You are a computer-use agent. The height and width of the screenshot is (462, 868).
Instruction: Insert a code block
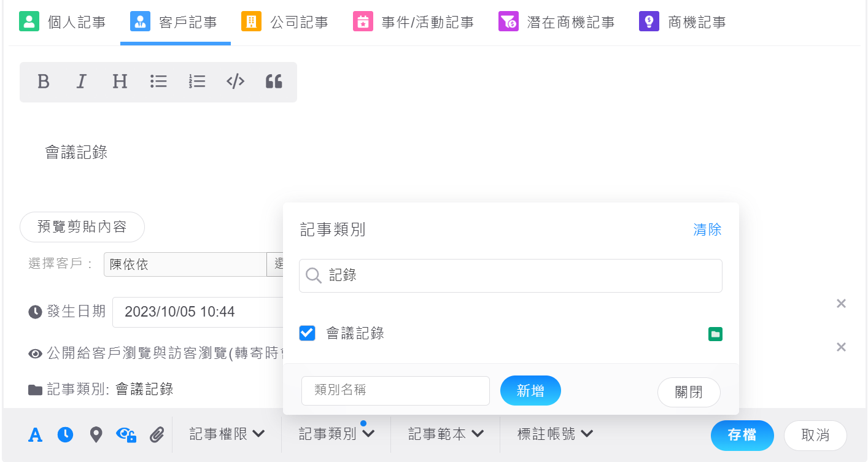pyautogui.click(x=236, y=82)
